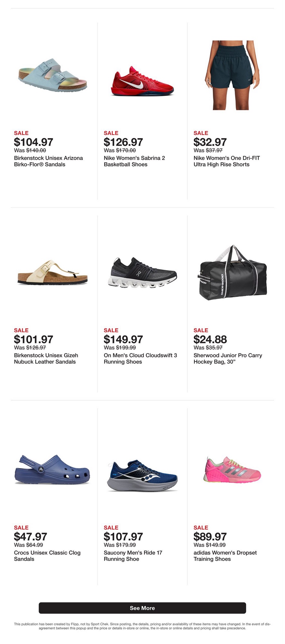Click Sherwood Junior Pro Carry Hockey Bag title

(228, 359)
